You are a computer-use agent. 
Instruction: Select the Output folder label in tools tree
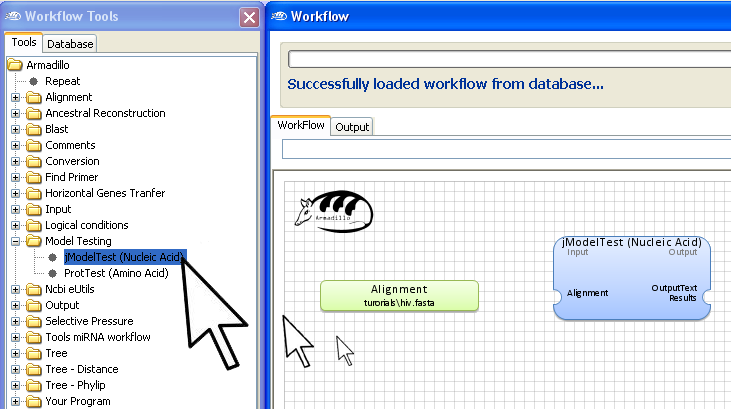(62, 305)
